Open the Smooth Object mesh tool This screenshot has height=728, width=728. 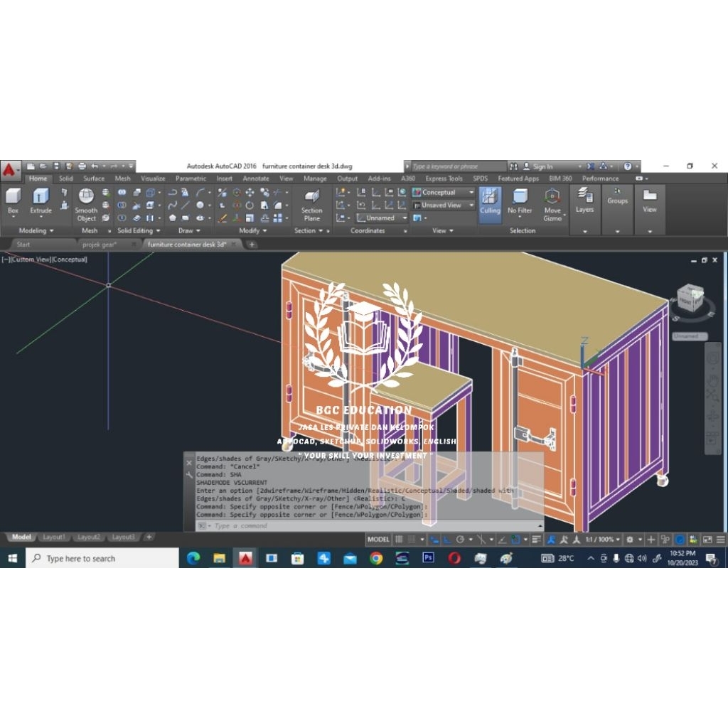[86, 205]
